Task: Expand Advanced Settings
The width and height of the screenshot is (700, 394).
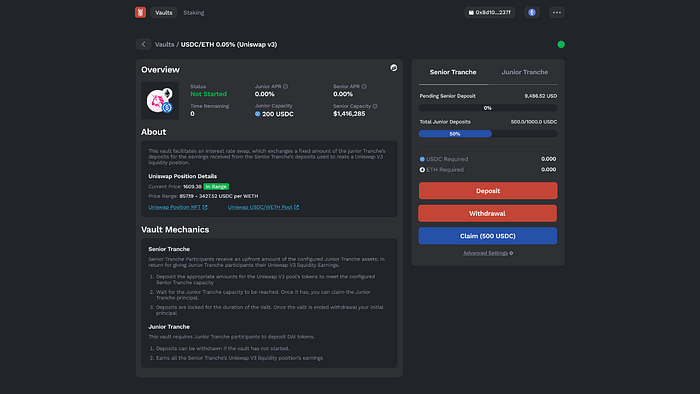Action: 488,253
